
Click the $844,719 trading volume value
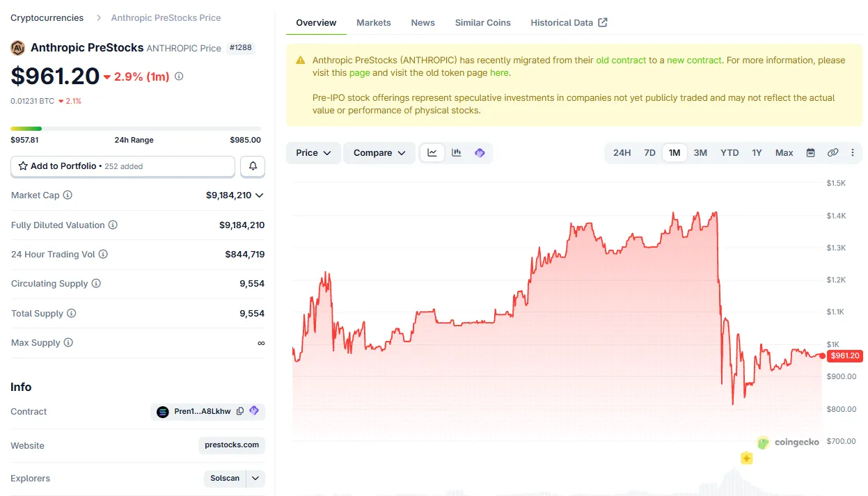(245, 255)
